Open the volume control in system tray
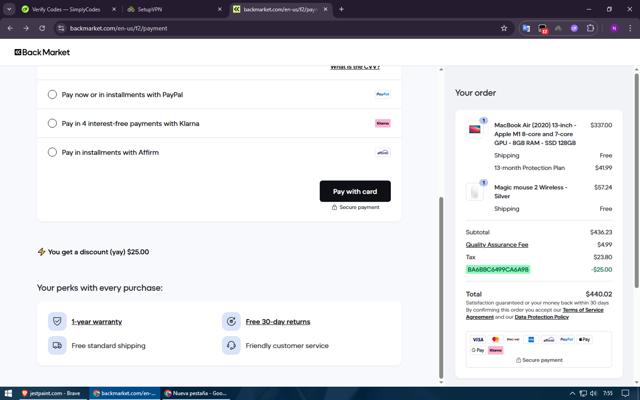This screenshot has width=640, height=400. (x=593, y=393)
